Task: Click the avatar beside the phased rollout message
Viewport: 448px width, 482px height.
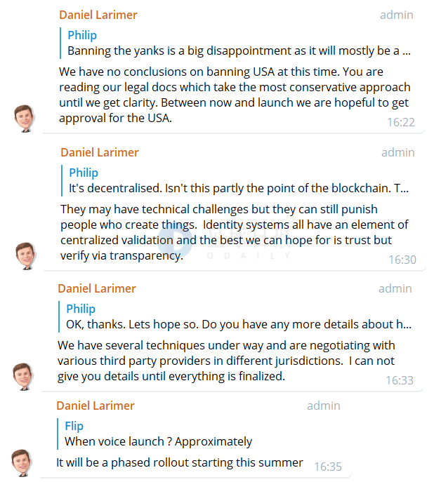Action: pos(22,463)
